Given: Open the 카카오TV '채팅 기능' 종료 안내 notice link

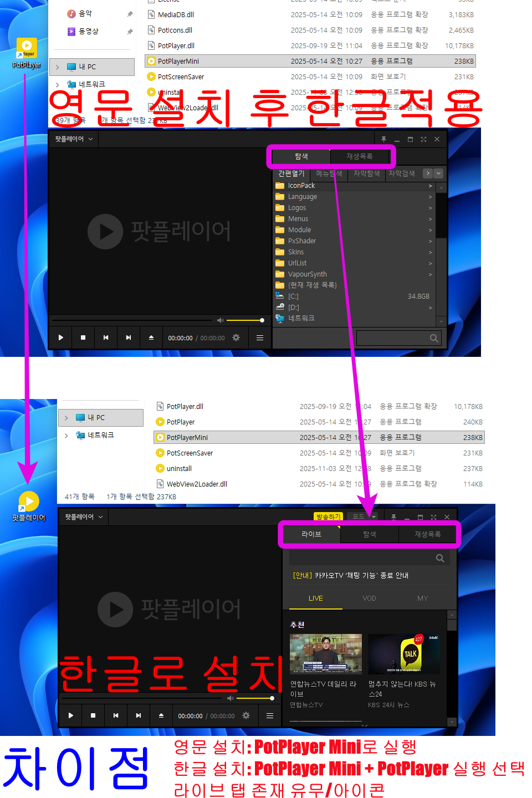Looking at the screenshot, I should [x=351, y=575].
